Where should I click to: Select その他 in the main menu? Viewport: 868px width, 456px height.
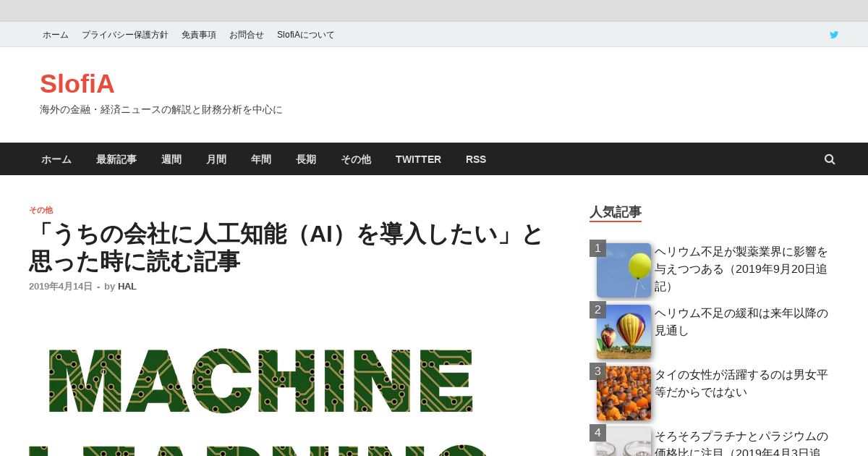click(x=356, y=159)
